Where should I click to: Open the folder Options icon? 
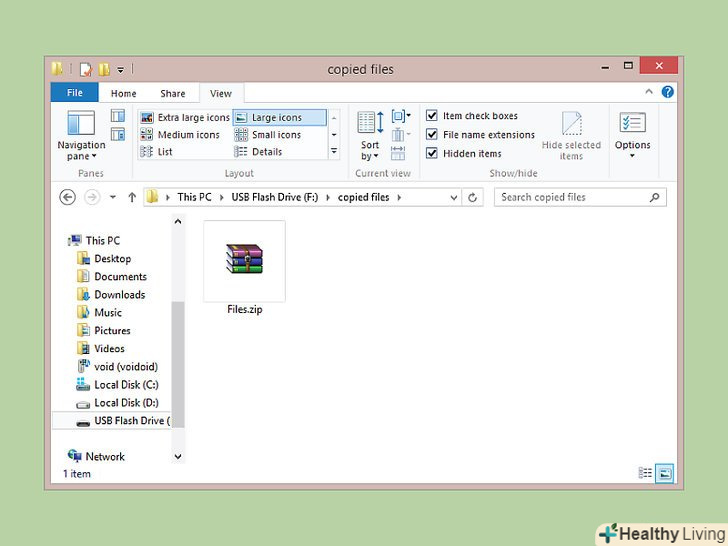tap(632, 134)
